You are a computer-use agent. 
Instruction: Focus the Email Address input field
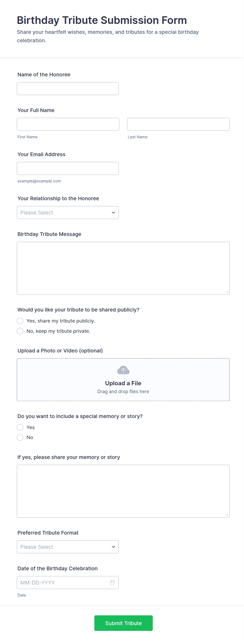[68, 168]
